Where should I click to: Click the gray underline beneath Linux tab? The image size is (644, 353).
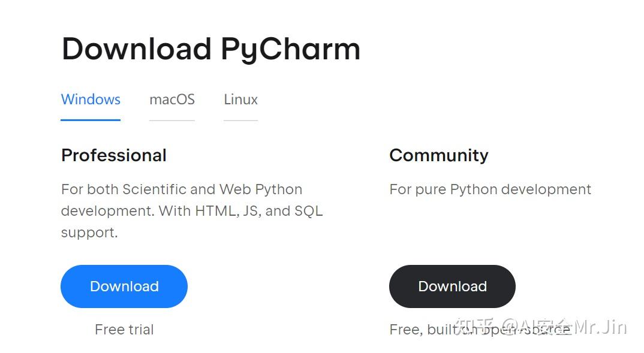pyautogui.click(x=240, y=120)
